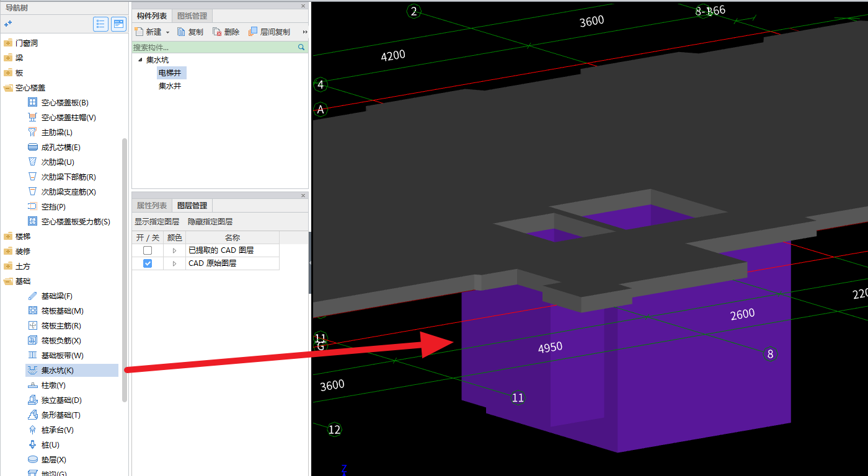Click 隐藏指定图层 button
The width and height of the screenshot is (868, 476).
(210, 221)
